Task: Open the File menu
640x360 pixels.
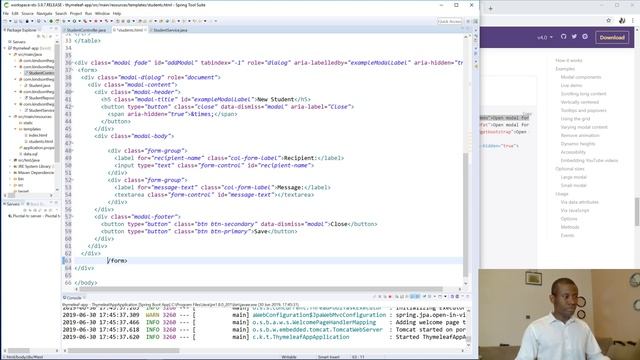Action: [6, 13]
